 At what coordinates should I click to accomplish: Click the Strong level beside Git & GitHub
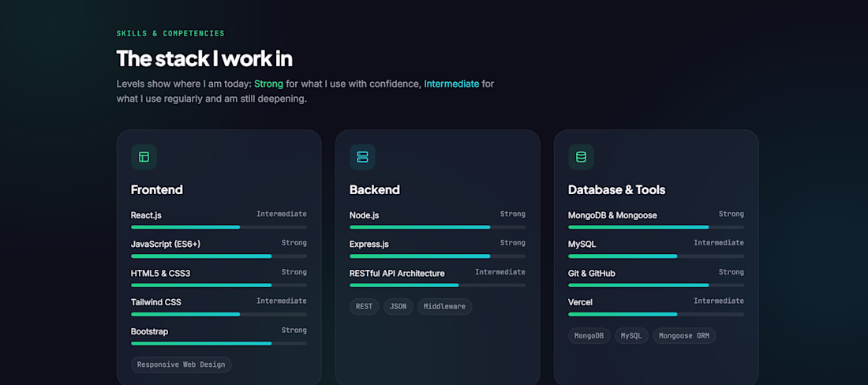731,271
